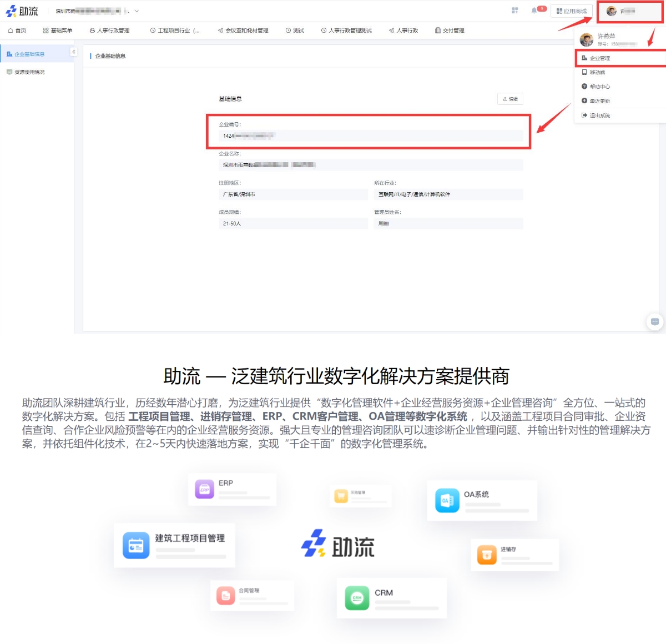Open the chat support bubble icon
Viewport: 666px width, 644px height.
coord(654,321)
